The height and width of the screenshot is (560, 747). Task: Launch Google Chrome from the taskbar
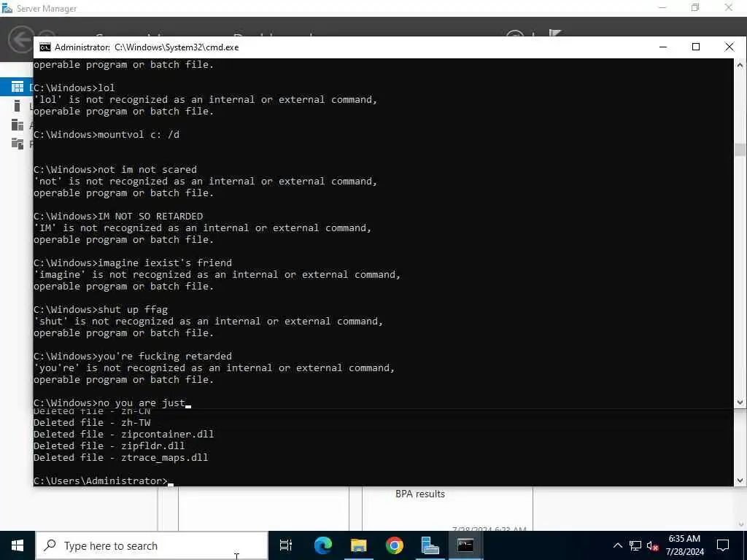(x=394, y=545)
